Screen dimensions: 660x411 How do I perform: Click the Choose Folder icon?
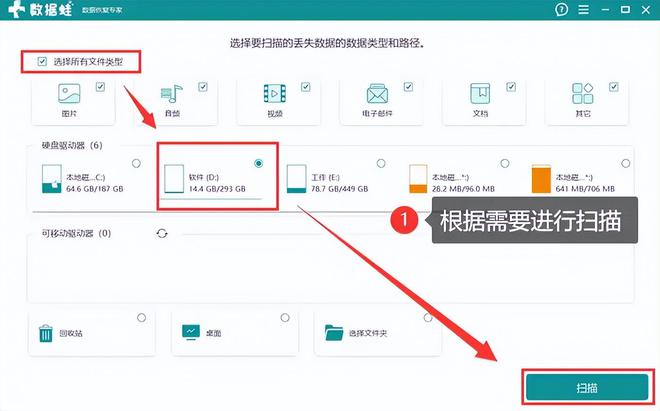click(x=334, y=333)
